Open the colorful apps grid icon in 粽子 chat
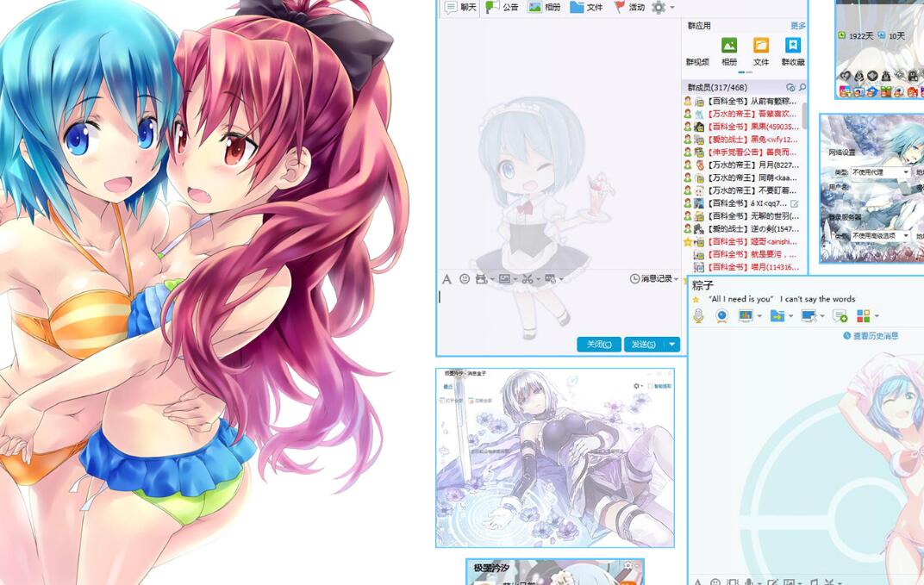Viewport: 924px width, 585px height. (864, 316)
